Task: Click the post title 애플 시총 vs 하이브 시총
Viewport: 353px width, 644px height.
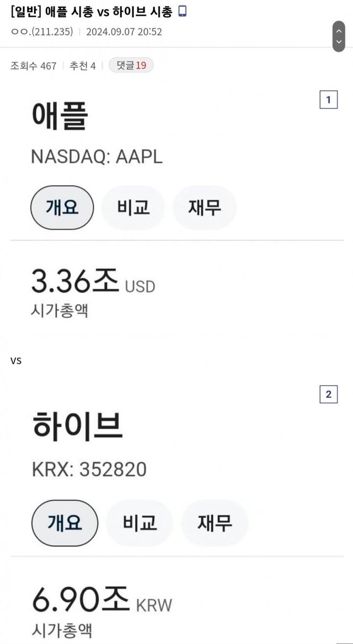Action: 92,12
